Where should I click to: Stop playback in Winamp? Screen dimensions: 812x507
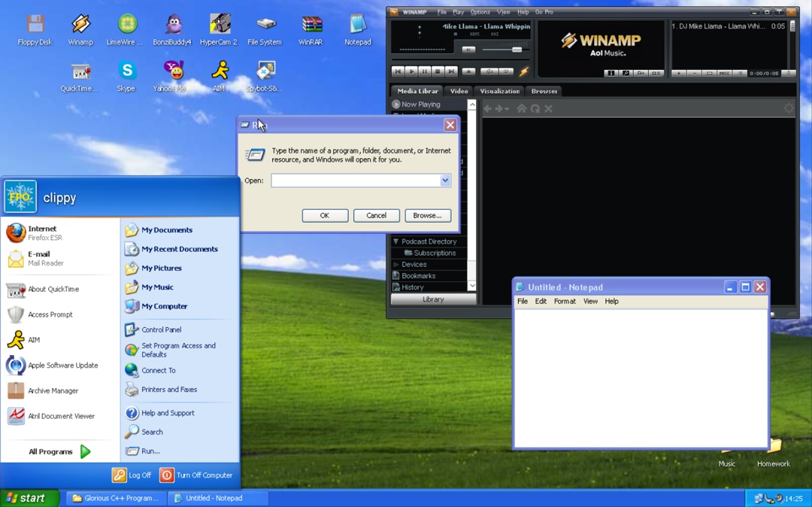pos(438,71)
